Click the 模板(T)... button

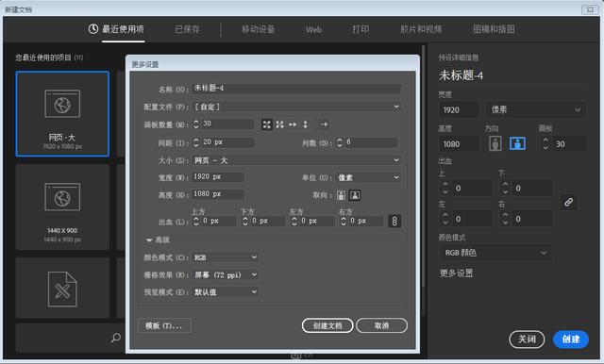click(x=164, y=325)
